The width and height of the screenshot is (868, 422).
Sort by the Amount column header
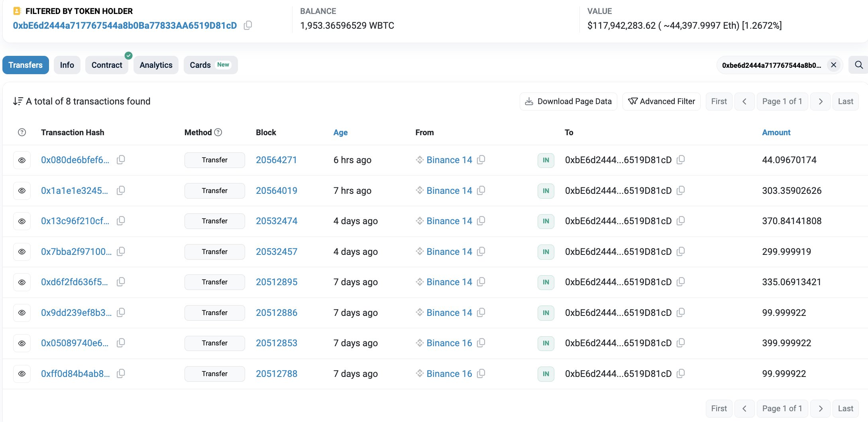point(776,132)
